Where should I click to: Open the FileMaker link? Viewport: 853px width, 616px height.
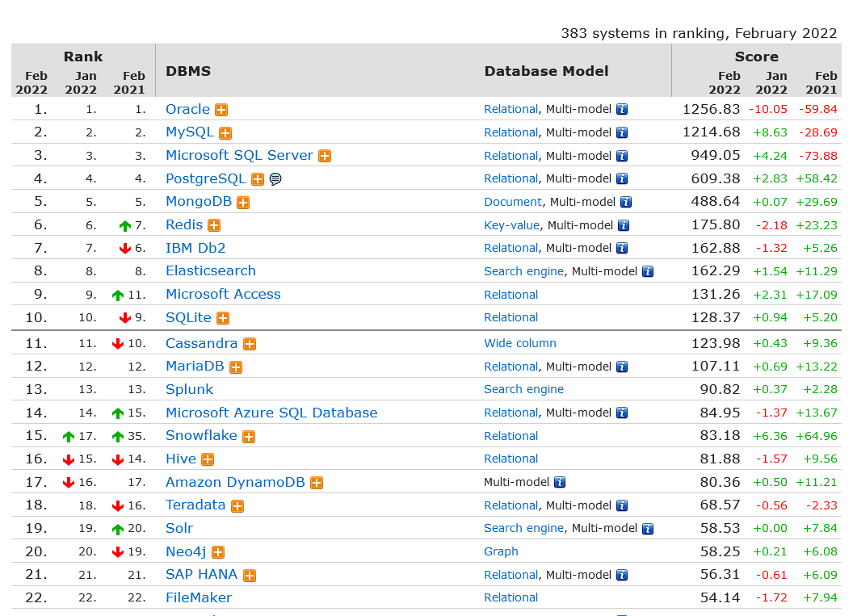tap(199, 597)
